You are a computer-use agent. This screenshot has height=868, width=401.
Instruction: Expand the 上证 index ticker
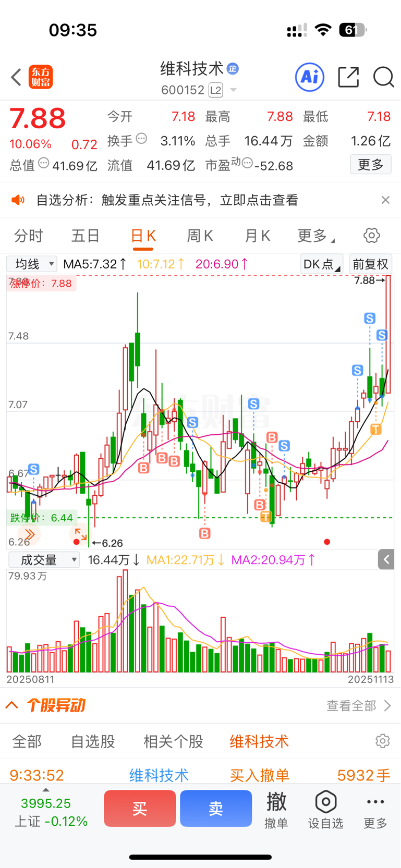[51, 809]
